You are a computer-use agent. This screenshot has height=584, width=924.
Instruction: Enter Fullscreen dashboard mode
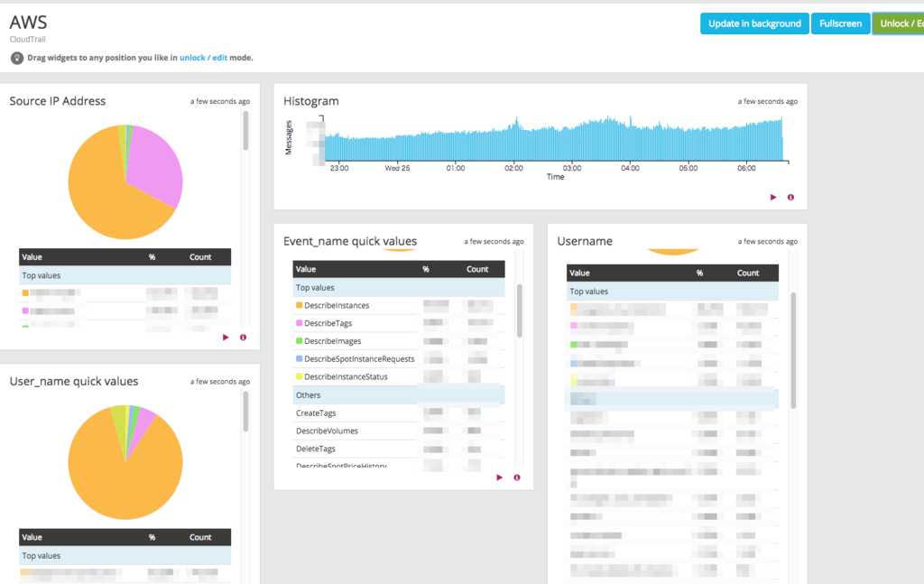[x=840, y=23]
